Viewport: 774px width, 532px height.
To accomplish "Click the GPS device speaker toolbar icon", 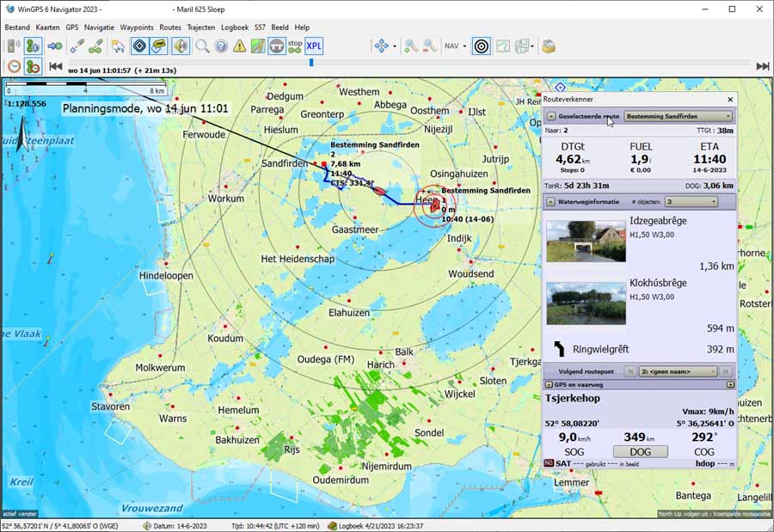I will [x=14, y=46].
